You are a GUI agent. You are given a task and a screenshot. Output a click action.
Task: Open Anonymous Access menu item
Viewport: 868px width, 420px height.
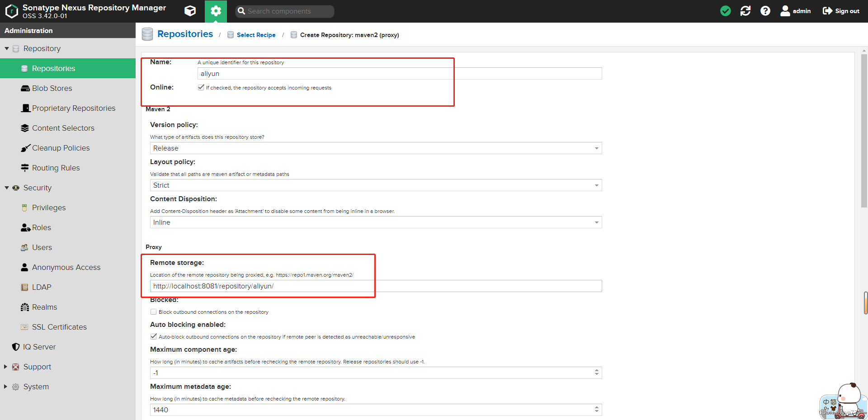pos(68,267)
